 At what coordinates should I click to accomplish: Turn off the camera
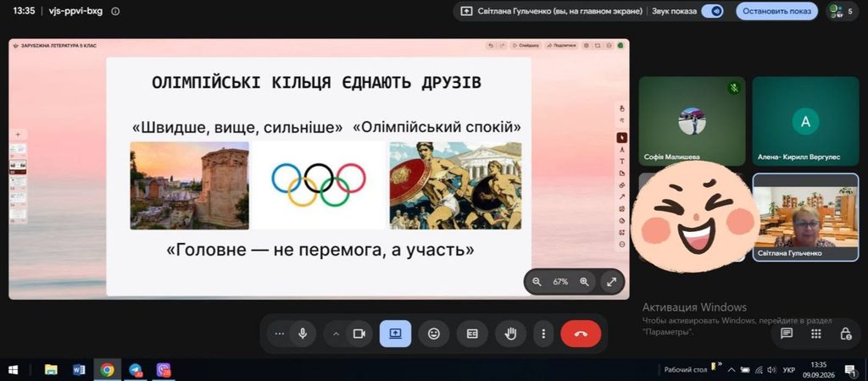(x=359, y=334)
